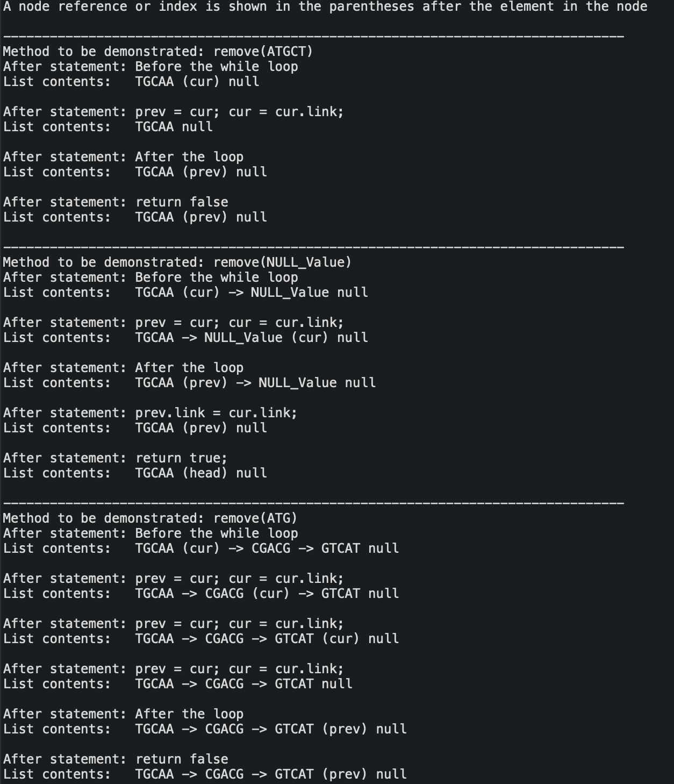Click the final list contents line at bottom

point(205,774)
